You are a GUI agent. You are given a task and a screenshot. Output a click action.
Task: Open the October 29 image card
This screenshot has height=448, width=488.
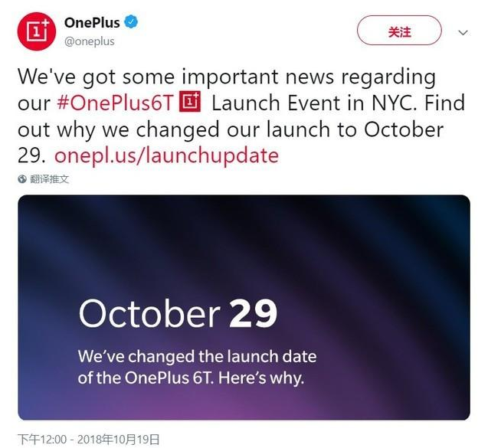(x=244, y=307)
